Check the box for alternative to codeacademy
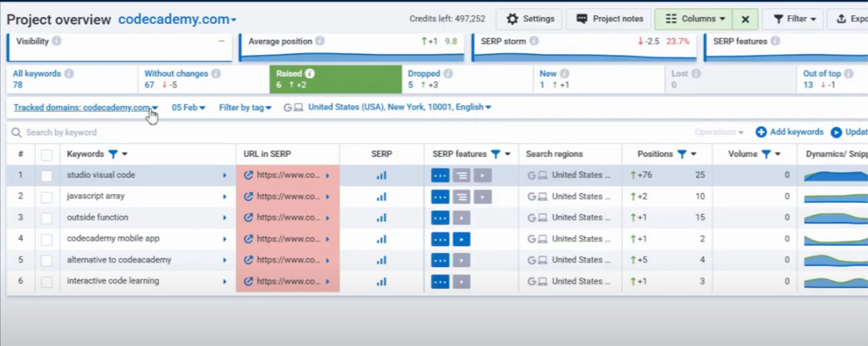Screen dimensions: 868x346 click(x=47, y=260)
